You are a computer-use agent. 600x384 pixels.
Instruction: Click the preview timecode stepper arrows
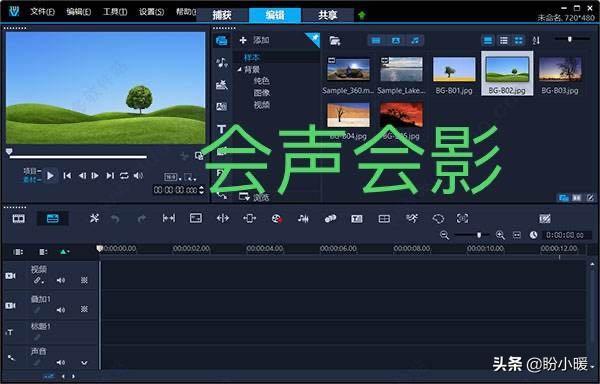(x=202, y=190)
